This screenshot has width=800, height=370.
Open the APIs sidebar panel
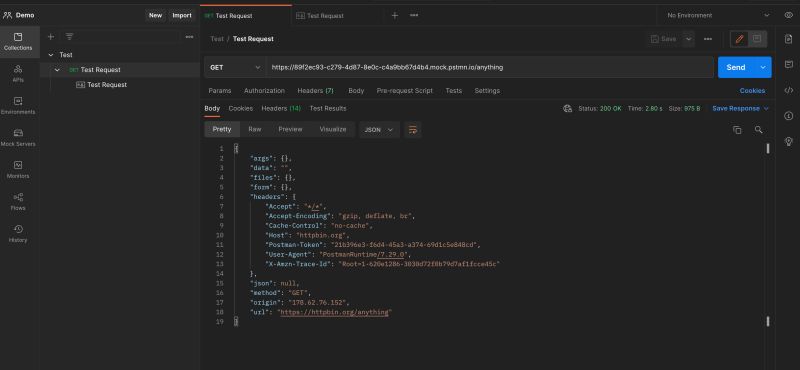pos(18,73)
